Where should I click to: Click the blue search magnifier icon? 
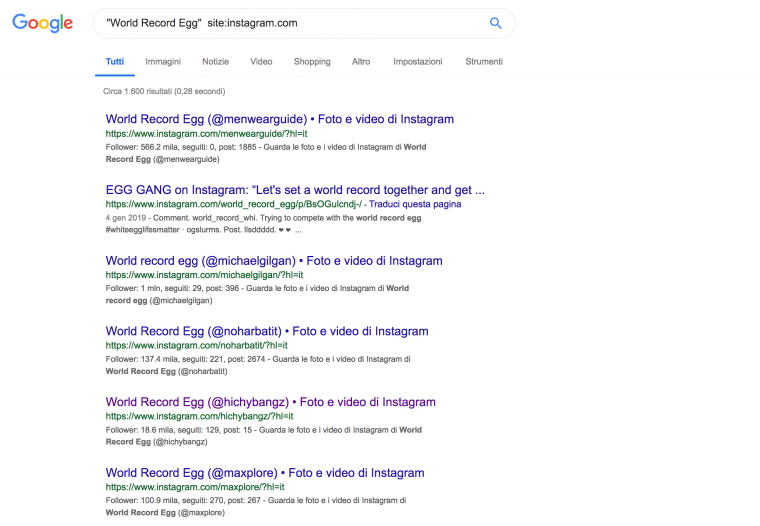[495, 23]
